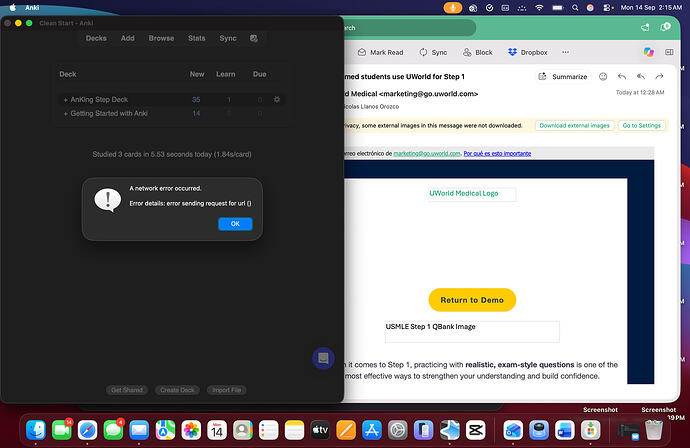Image resolution: width=690 pixels, height=448 pixels.
Task: Click new count 14 for Getting Started deck
Action: 196,114
